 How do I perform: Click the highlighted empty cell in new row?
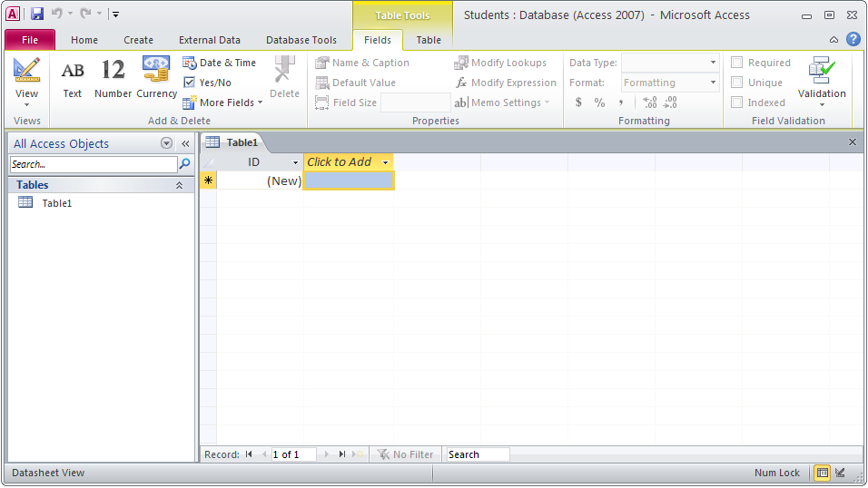click(x=350, y=181)
